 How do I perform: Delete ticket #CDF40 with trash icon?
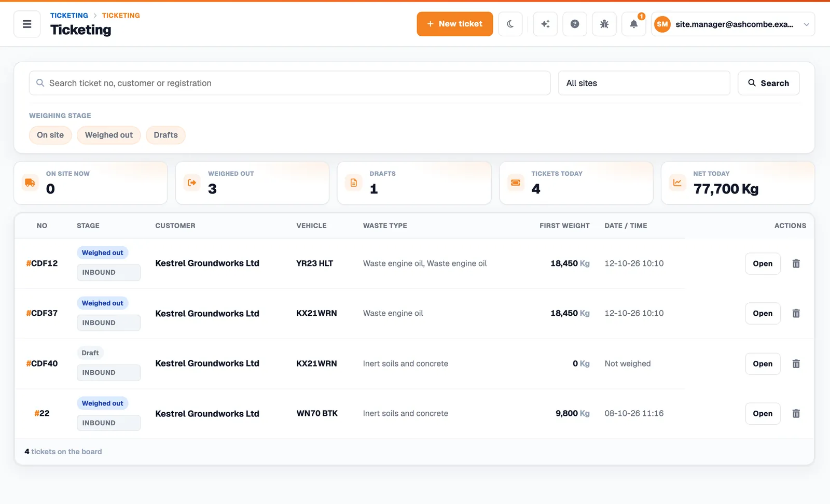point(796,363)
